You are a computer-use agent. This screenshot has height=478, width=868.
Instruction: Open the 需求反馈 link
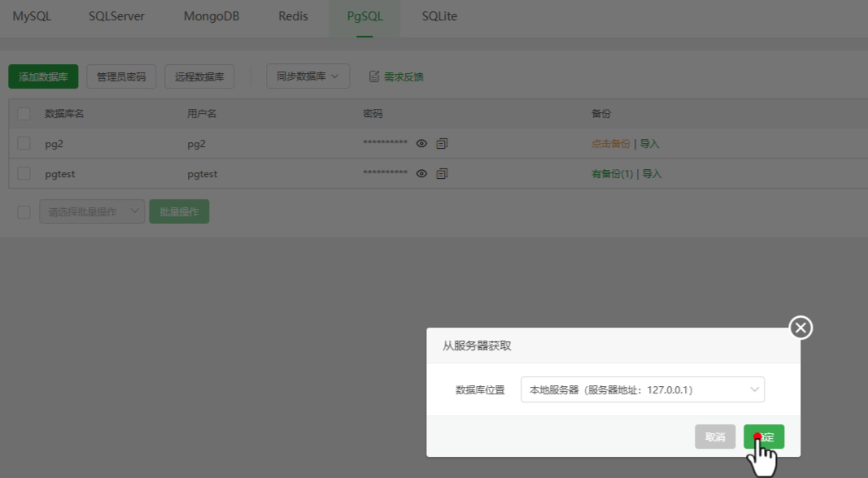point(403,77)
